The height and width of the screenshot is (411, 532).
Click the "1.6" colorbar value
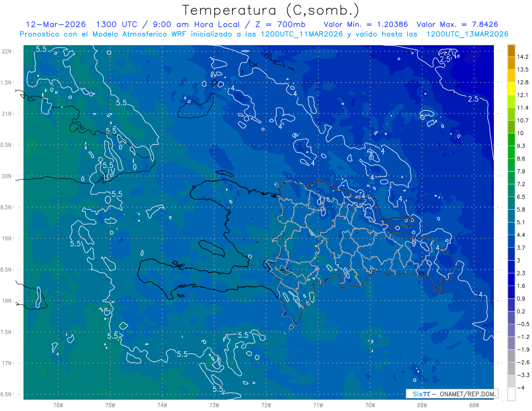[521, 286]
